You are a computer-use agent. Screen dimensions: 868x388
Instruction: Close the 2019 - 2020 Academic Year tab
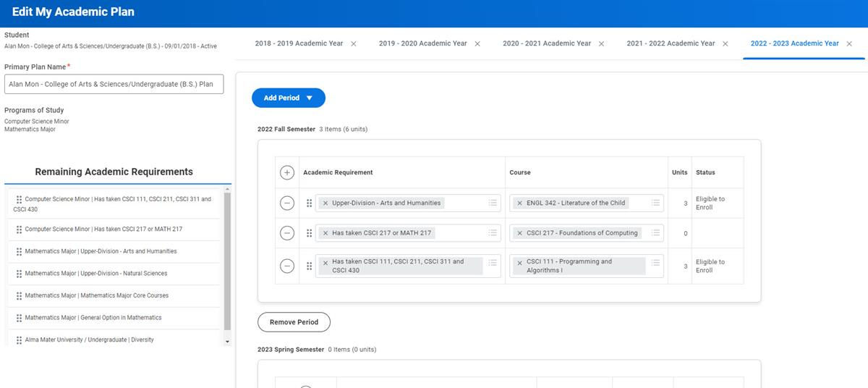pyautogui.click(x=477, y=44)
